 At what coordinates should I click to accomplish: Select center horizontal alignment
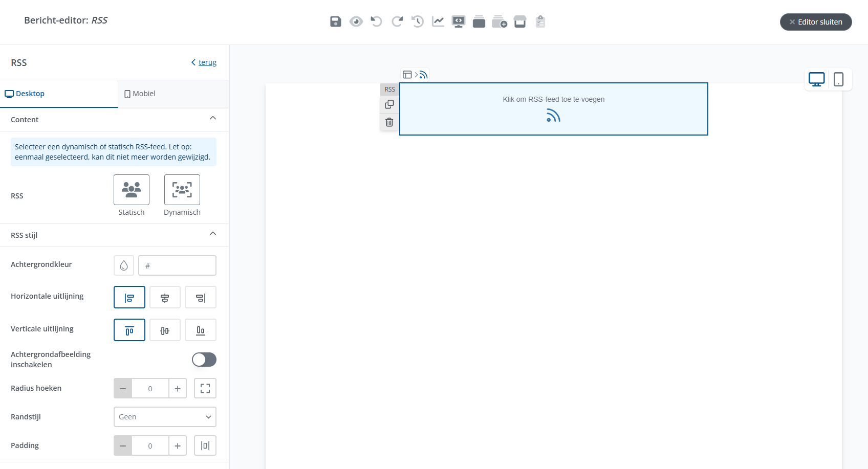coord(165,298)
